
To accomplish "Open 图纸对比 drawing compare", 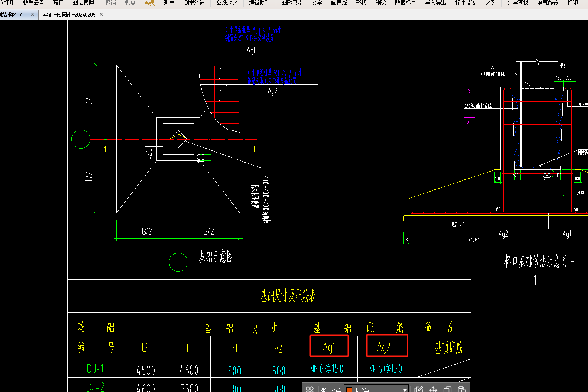I will pos(227,3).
